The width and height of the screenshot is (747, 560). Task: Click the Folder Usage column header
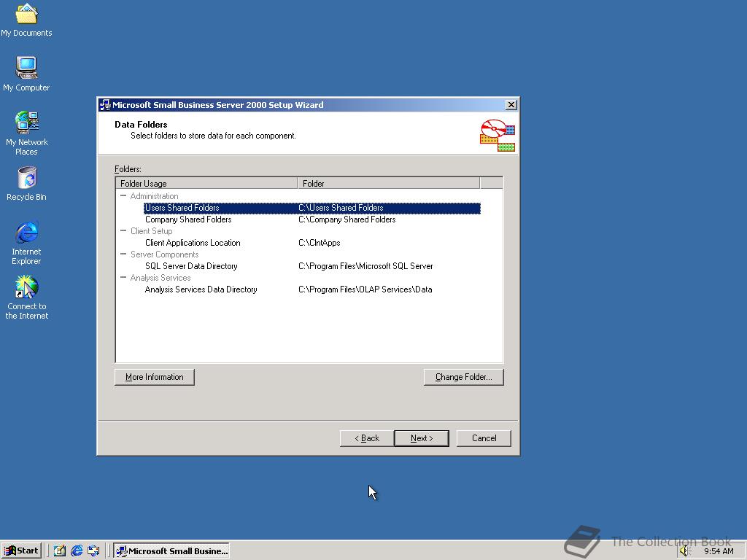click(206, 183)
